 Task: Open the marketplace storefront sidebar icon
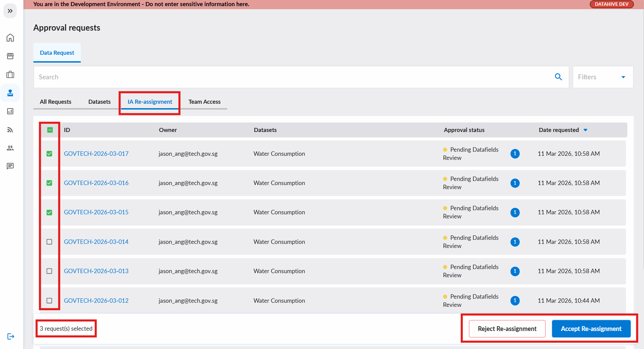tap(10, 56)
